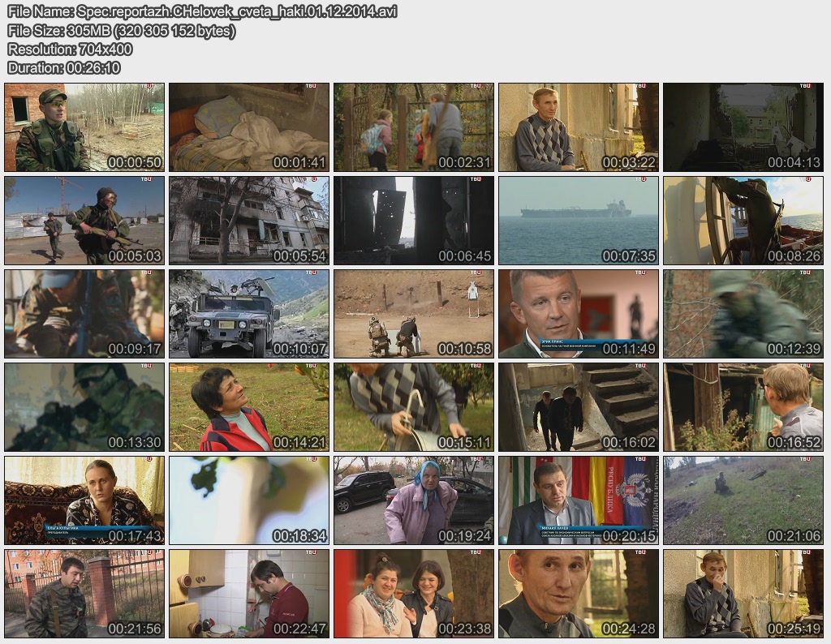Click the Resolution 704x400 text
Screen dimensions: 831x644
click(70, 49)
